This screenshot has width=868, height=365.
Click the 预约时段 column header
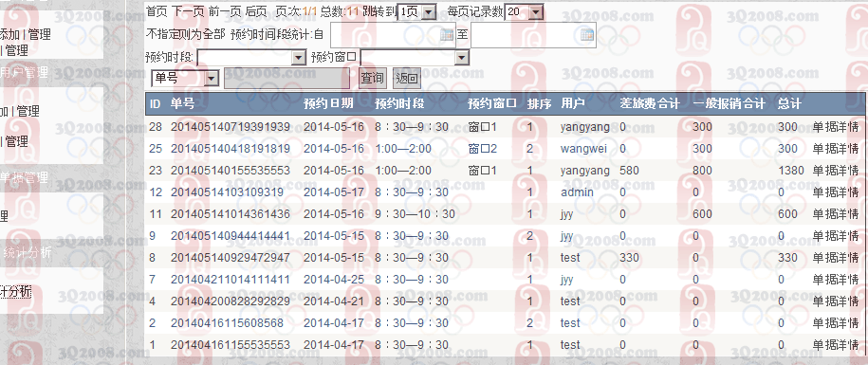click(x=399, y=103)
